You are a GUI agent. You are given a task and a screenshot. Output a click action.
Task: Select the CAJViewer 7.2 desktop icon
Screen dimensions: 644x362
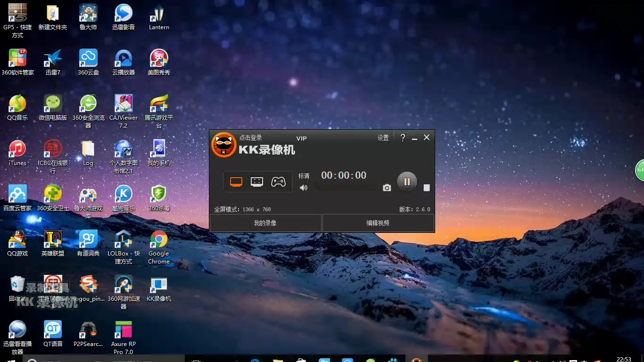124,111
